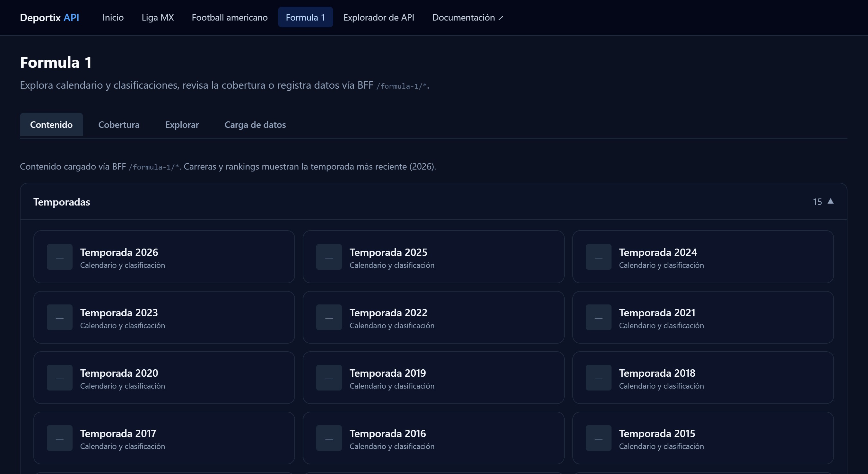Click the Temporada 2017 placeholder icon
This screenshot has width=868, height=474.
pos(60,438)
